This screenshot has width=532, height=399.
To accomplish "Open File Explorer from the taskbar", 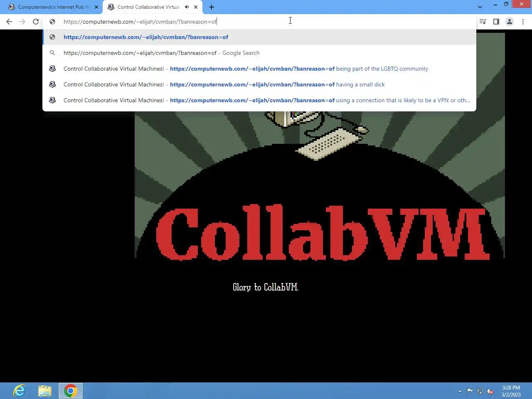I will click(45, 391).
